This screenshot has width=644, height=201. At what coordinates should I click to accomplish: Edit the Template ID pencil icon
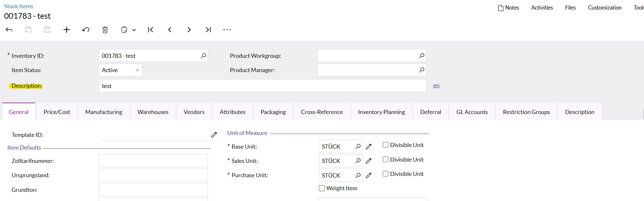pos(214,135)
